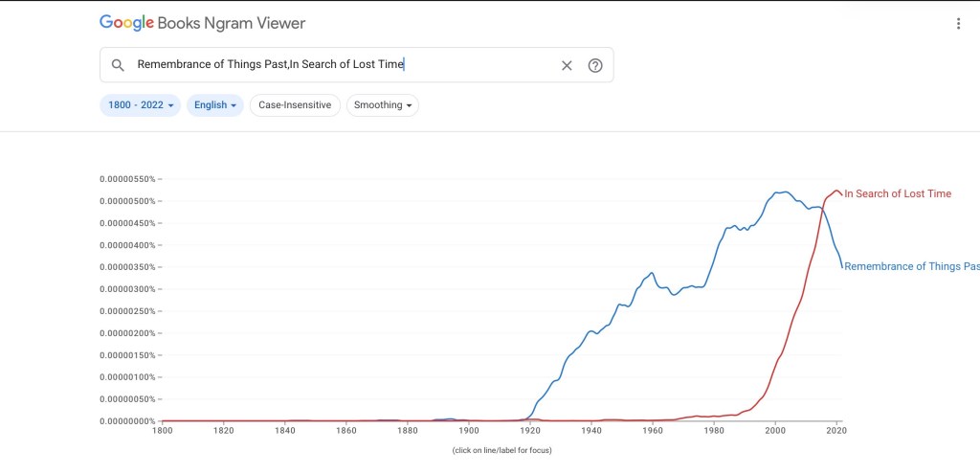Click the Google Books Ngram Viewer logo
This screenshot has width=980, height=474.
point(202,22)
